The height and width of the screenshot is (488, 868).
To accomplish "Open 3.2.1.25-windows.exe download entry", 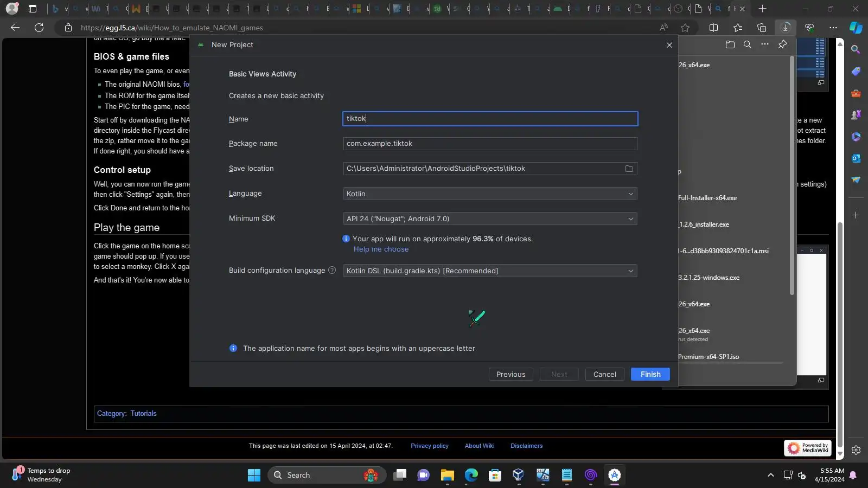I will click(x=709, y=278).
